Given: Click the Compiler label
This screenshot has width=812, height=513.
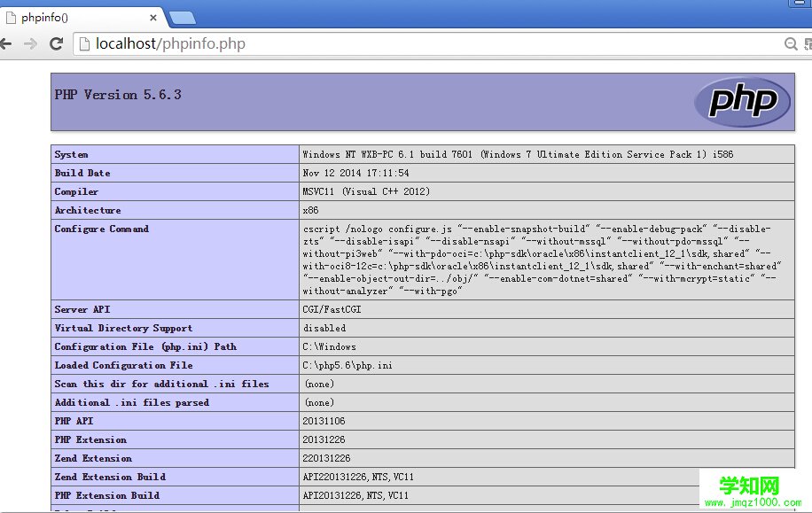Looking at the screenshot, I should 76,191.
